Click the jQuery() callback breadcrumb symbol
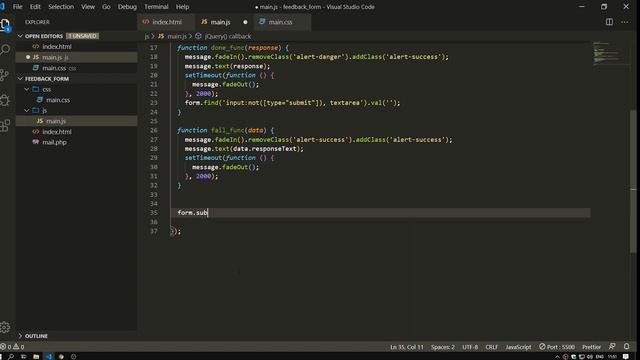The height and width of the screenshot is (360, 640). [224, 36]
